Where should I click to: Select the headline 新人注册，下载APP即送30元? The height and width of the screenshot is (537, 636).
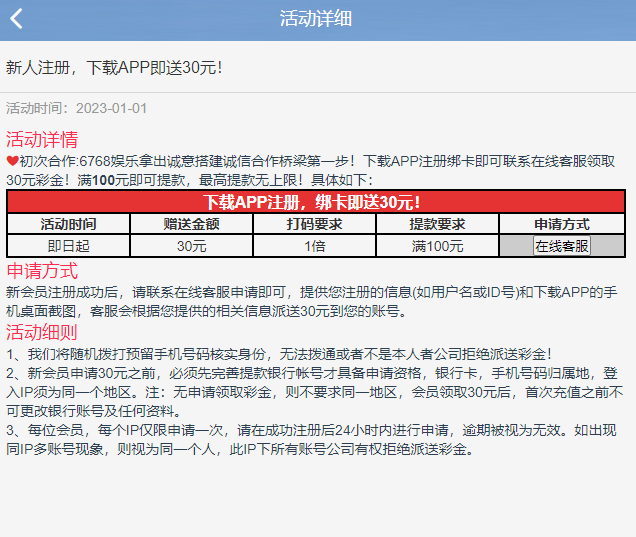tap(114, 68)
